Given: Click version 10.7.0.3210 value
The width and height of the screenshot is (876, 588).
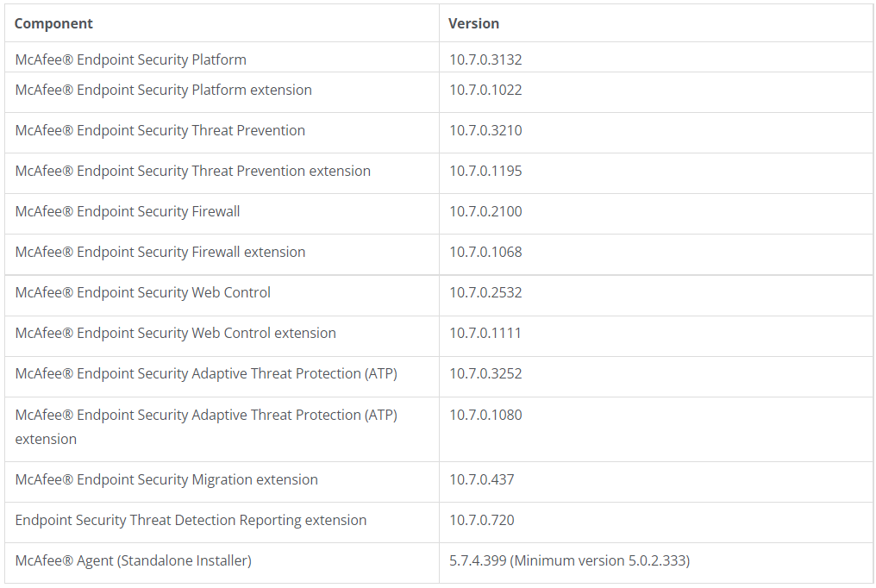Looking at the screenshot, I should tap(485, 131).
